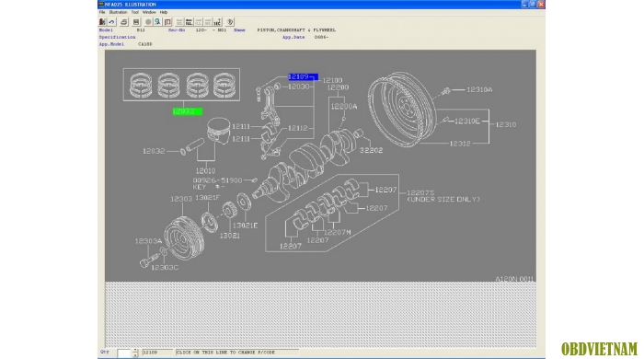The height and width of the screenshot is (359, 644).
Task: Click the exit door toolbar icon
Action: click(x=102, y=22)
